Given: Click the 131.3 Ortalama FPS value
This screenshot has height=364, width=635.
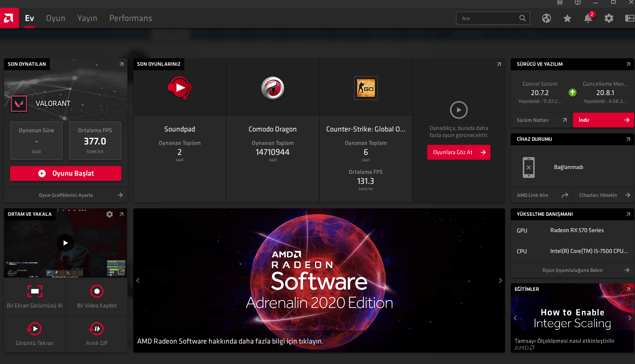Looking at the screenshot, I should point(366,181).
